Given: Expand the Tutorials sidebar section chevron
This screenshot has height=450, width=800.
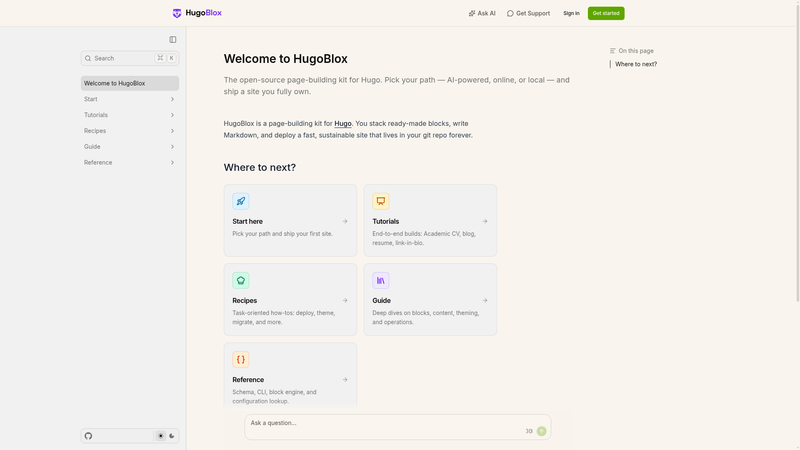Looking at the screenshot, I should [x=172, y=115].
